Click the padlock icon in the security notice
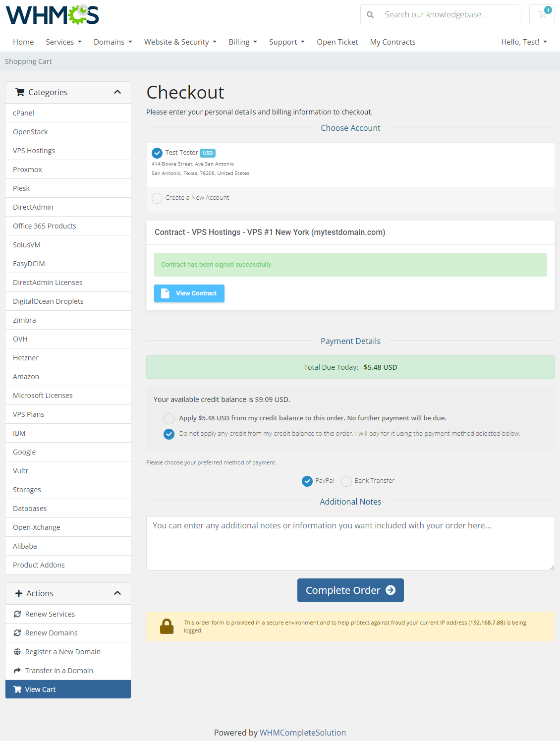 (167, 626)
